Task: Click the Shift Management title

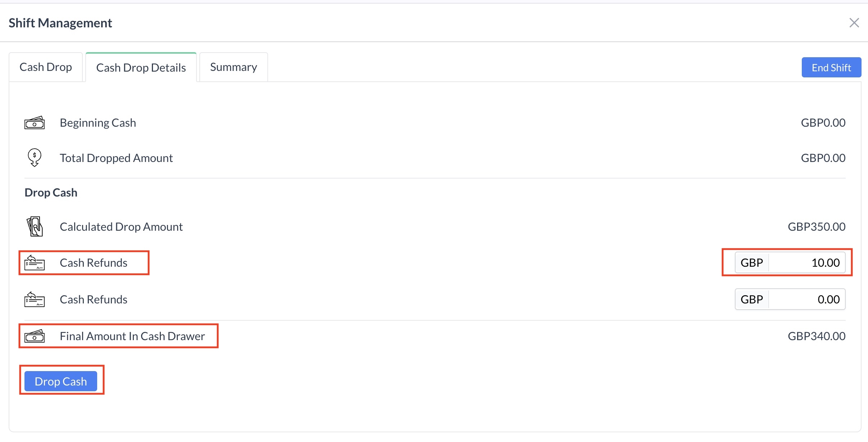Action: pos(60,23)
